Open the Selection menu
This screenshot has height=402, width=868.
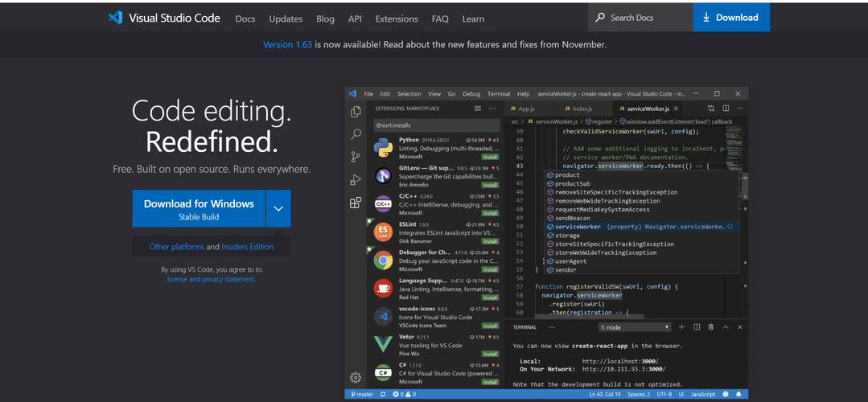click(409, 94)
